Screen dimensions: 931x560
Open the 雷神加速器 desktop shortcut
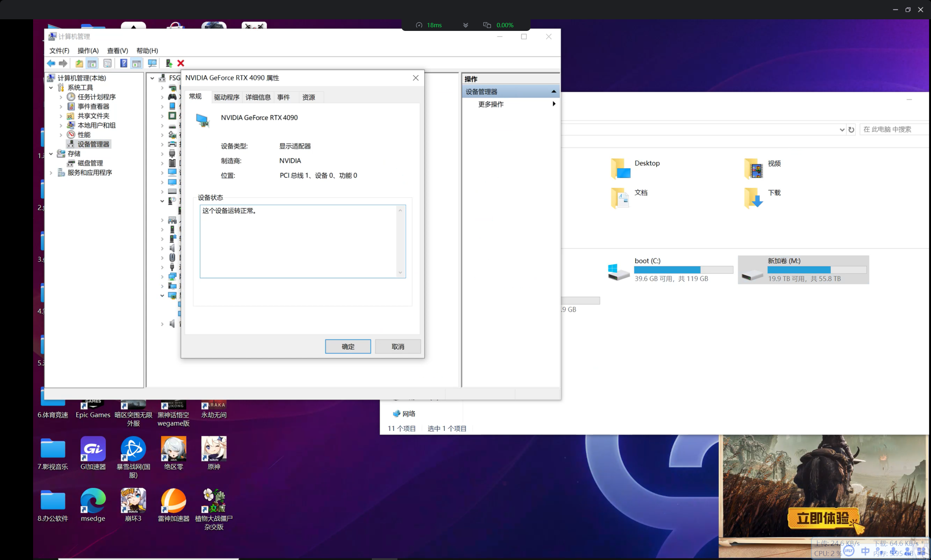tap(173, 505)
